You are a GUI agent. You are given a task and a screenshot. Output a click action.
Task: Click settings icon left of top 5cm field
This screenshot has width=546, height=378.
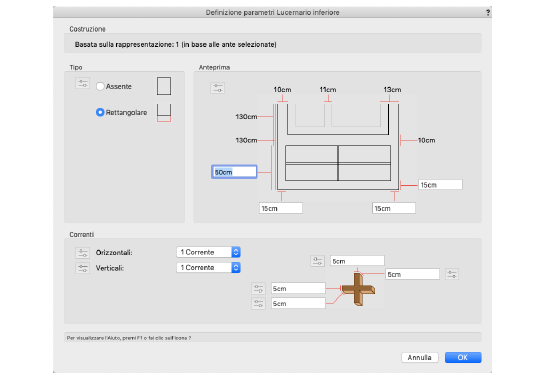(x=317, y=261)
